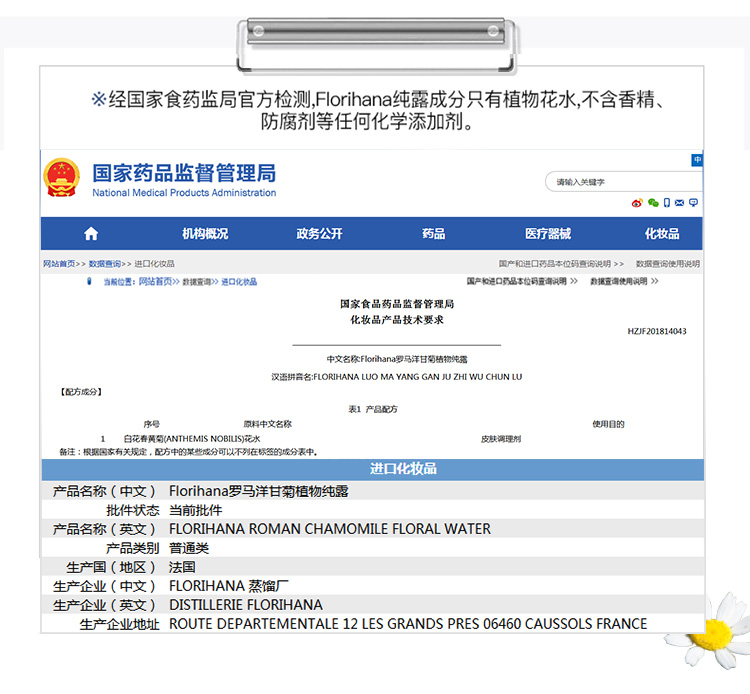Open 国产和进口药品本位码查询说明 on the white row

517,281
